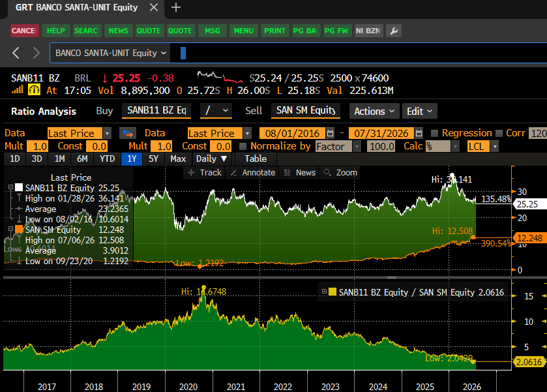The height and width of the screenshot is (392, 547).
Task: Open the Factor normalize dropdown
Action: pyautogui.click(x=357, y=146)
